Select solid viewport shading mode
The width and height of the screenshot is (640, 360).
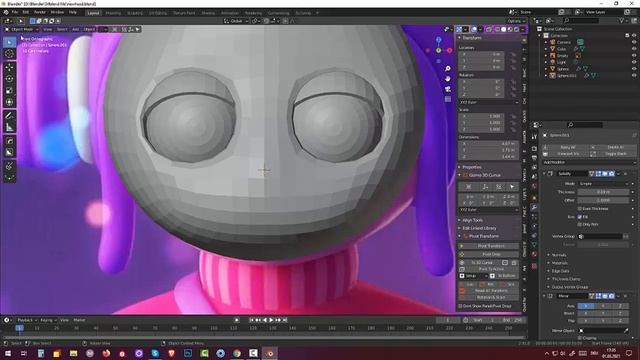504,29
